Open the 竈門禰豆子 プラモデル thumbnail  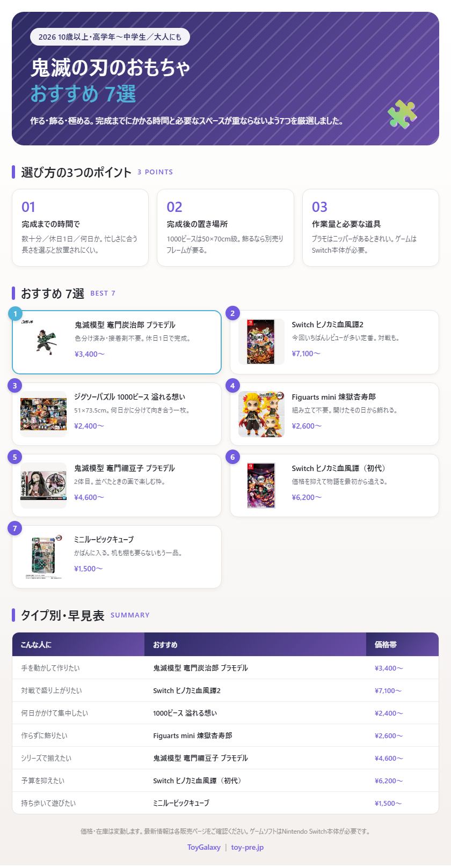[x=43, y=486]
